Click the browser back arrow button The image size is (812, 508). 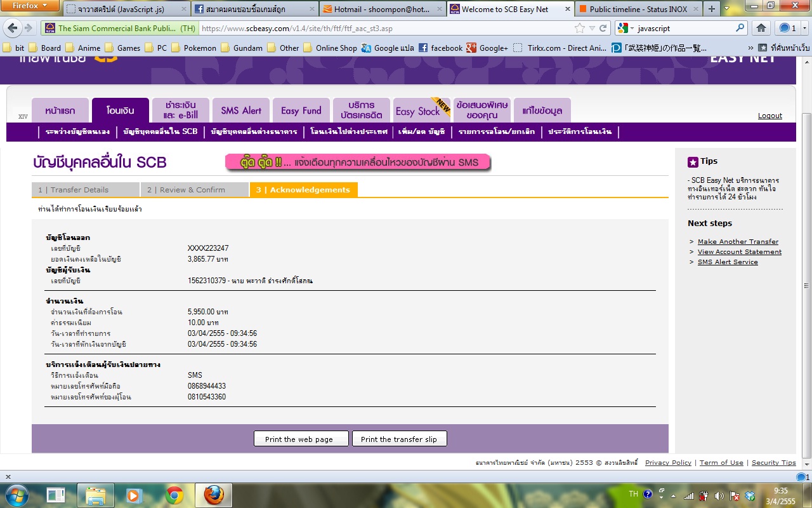tap(13, 28)
